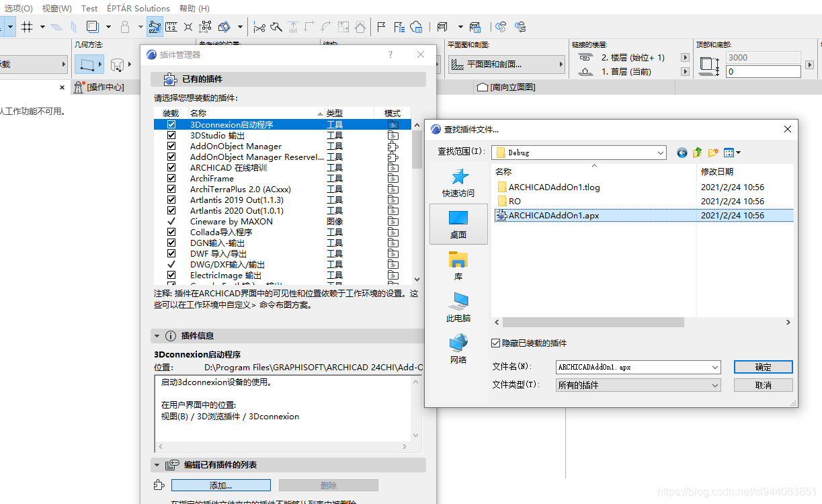Uncheck the 3Dconnexion启动程序 load checkbox
Image resolution: width=822 pixels, height=504 pixels.
tap(171, 124)
